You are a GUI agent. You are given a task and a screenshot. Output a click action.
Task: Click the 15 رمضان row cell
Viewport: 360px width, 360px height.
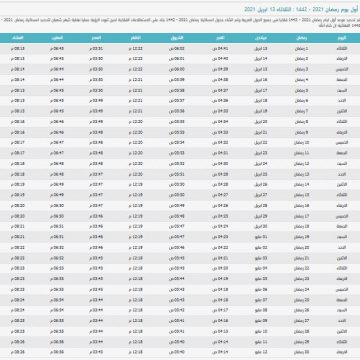pos(301,195)
